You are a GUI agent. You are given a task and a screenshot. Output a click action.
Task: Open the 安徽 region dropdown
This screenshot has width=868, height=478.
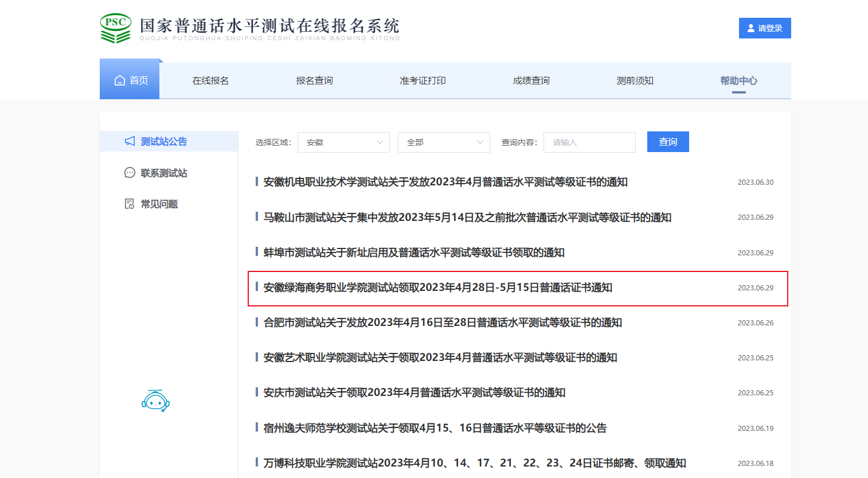[x=343, y=142]
